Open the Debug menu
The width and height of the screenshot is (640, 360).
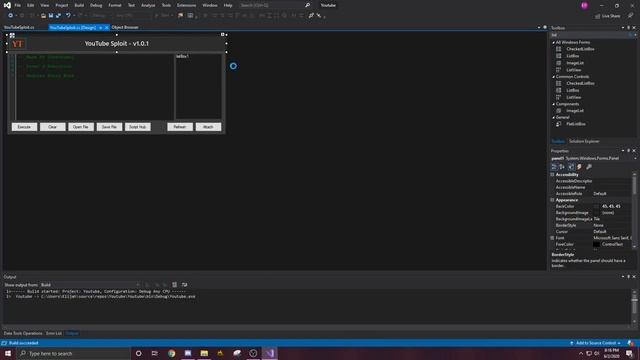[96, 5]
